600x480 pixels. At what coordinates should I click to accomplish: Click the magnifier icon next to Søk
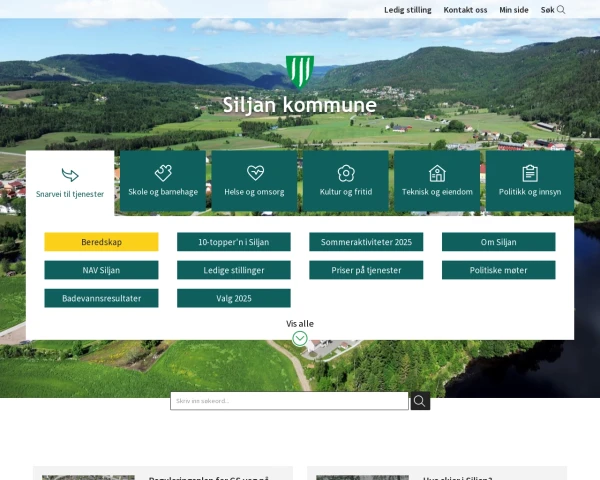pos(561,10)
